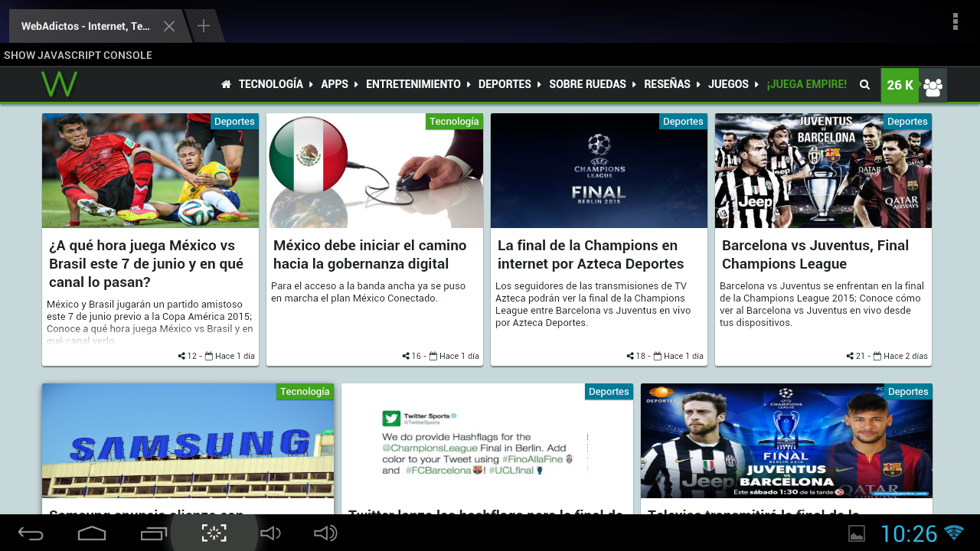980x551 pixels.
Task: Open the recent apps switcher
Action: tap(153, 533)
